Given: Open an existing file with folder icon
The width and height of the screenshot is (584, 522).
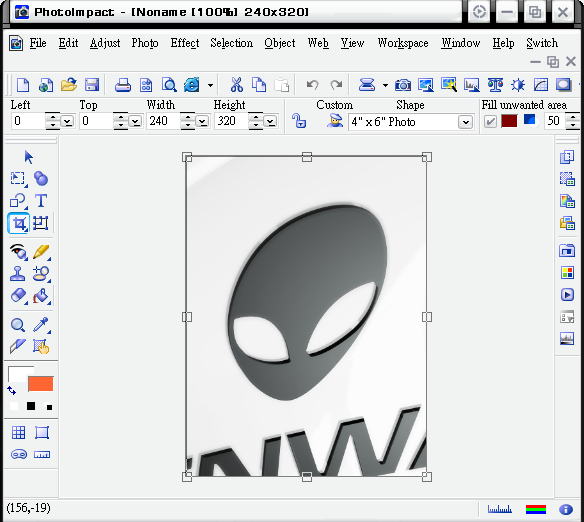Looking at the screenshot, I should pos(69,85).
